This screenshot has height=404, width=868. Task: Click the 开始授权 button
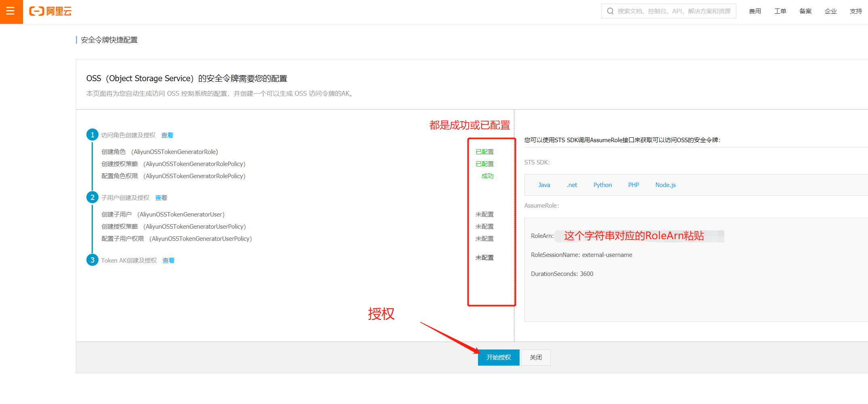click(x=499, y=358)
